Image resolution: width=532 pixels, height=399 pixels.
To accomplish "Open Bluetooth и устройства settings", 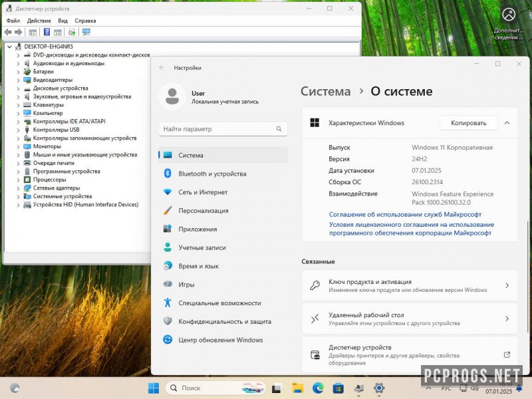I will (x=223, y=174).
